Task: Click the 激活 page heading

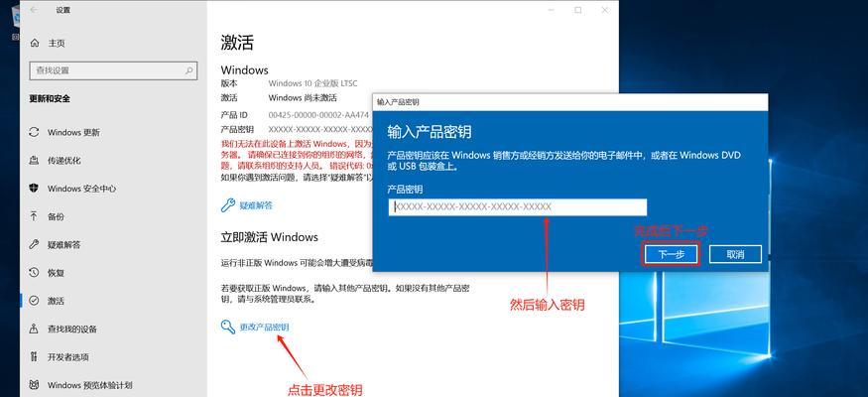Action: [237, 42]
